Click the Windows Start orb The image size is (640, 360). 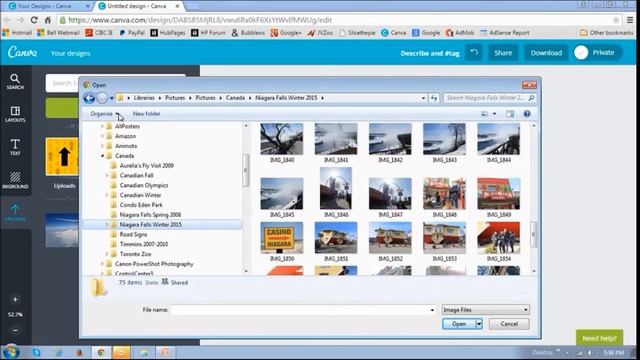10,352
